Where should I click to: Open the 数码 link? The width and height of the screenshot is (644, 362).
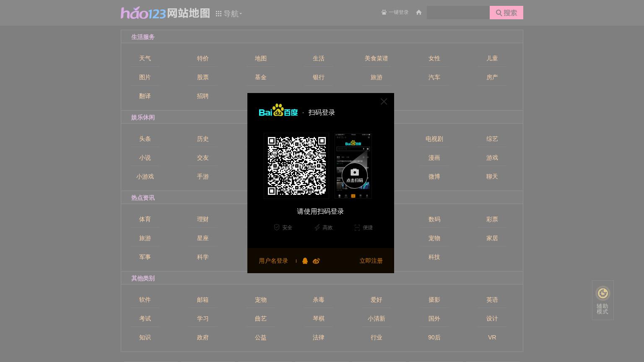click(434, 220)
